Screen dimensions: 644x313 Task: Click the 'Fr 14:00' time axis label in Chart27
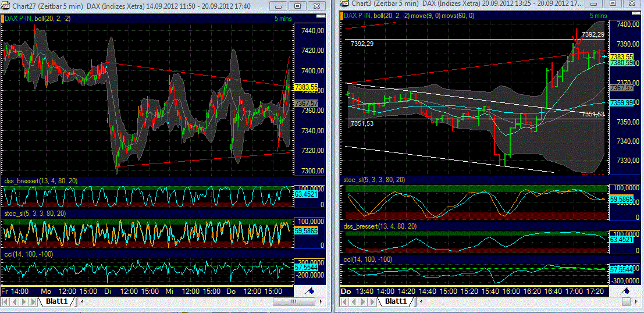pos(15,290)
